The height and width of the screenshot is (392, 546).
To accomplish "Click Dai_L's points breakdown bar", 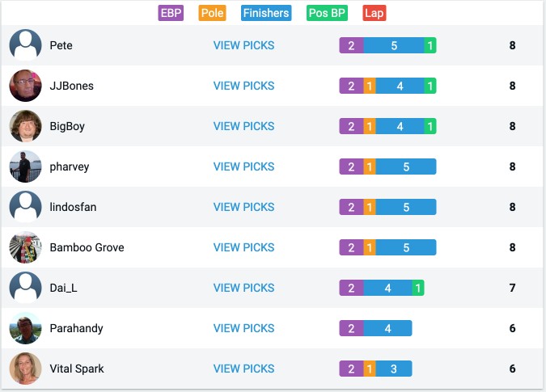I will (382, 288).
